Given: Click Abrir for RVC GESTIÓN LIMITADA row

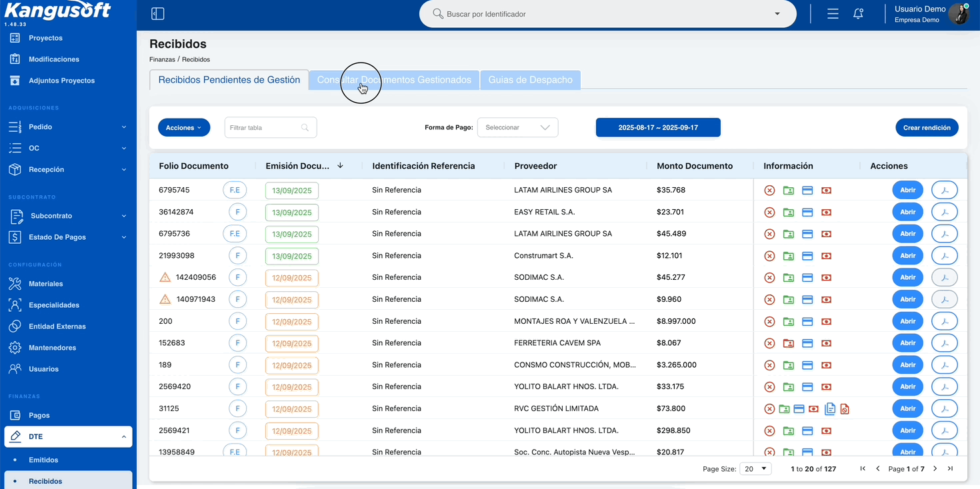Looking at the screenshot, I should tap(907, 408).
